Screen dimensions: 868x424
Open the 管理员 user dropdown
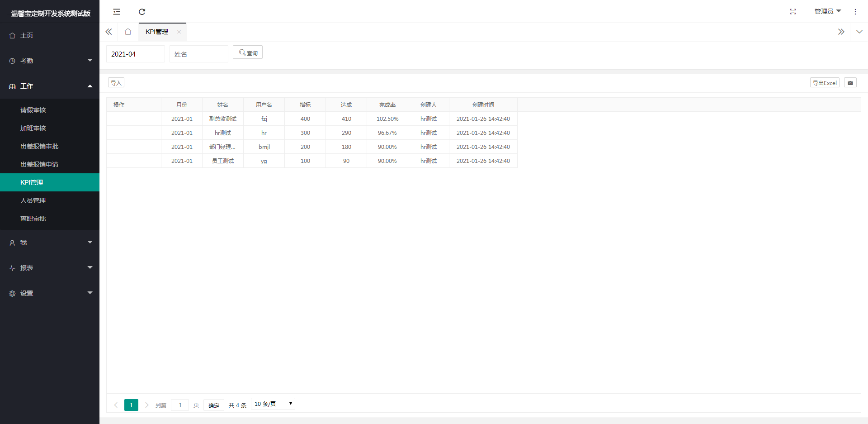click(827, 11)
